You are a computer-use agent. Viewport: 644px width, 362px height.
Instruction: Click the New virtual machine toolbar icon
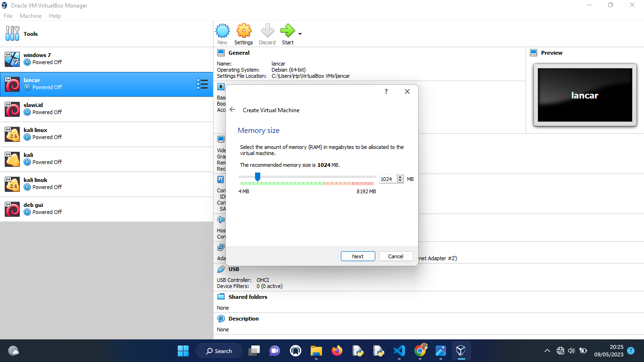pos(223,31)
